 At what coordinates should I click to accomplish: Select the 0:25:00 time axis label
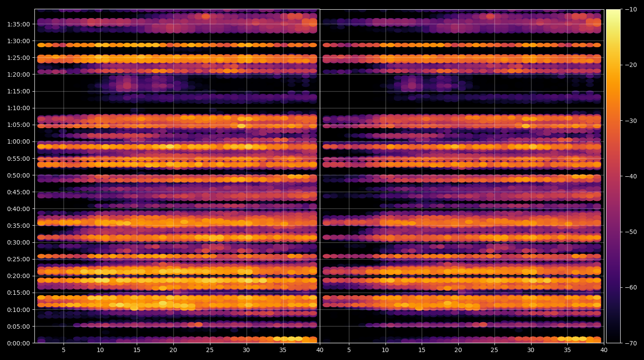19,259
